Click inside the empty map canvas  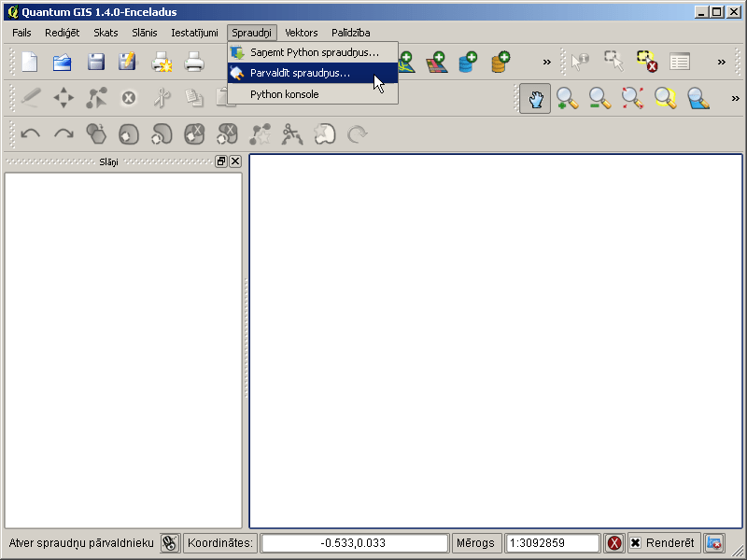point(496,341)
